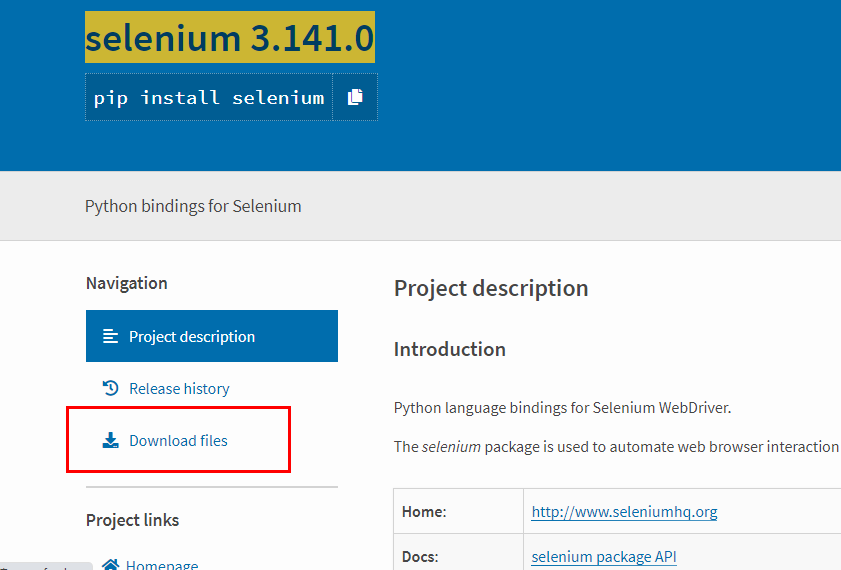The width and height of the screenshot is (841, 570).
Task: Click the 'Project links' sidebar heading
Action: (x=133, y=520)
